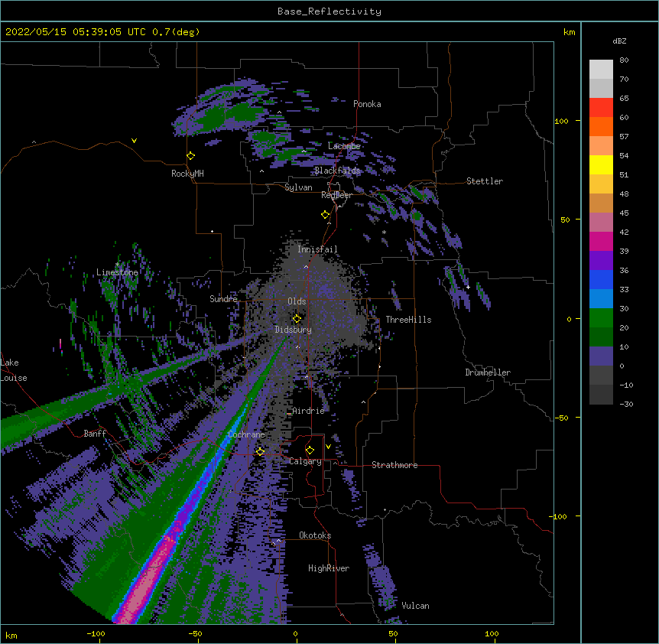Select the Lacombe city label

tap(344, 146)
